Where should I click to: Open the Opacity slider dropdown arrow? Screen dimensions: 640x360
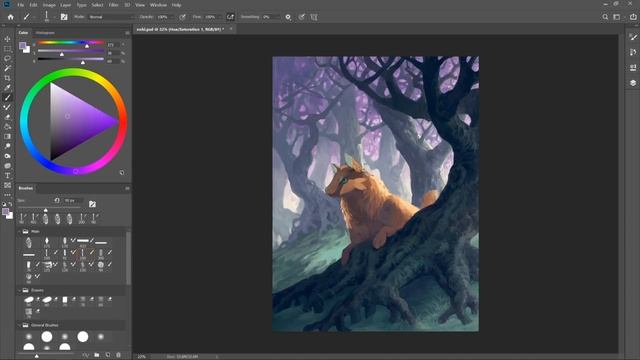click(x=172, y=17)
